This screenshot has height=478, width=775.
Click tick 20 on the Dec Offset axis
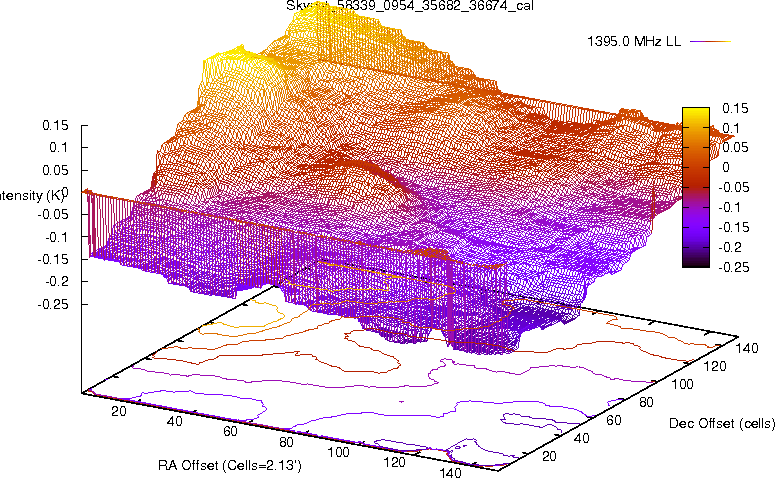point(549,456)
